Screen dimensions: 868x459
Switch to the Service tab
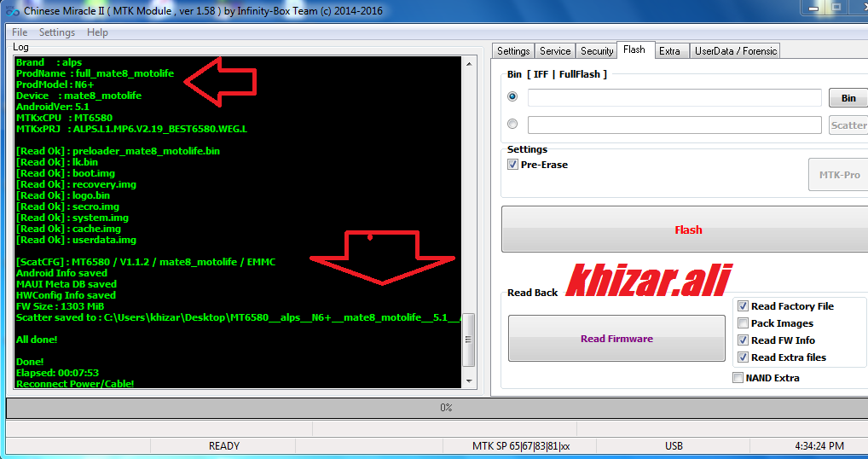pos(555,51)
